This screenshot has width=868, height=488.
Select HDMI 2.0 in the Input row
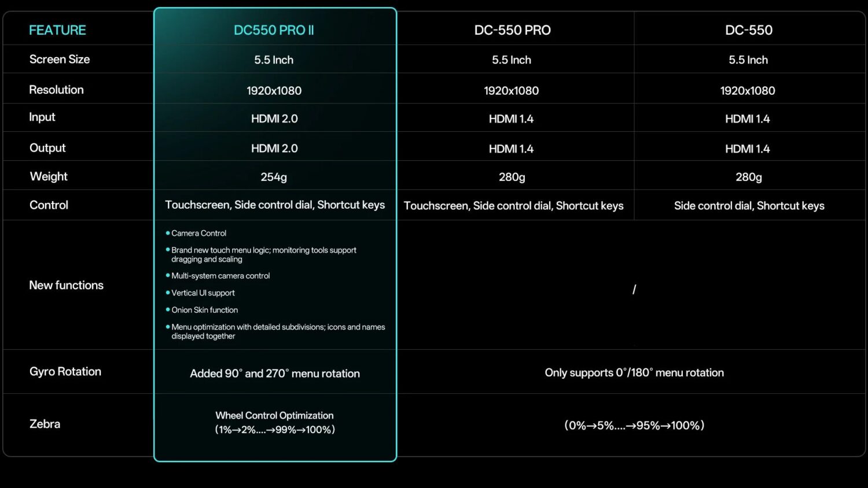click(274, 119)
